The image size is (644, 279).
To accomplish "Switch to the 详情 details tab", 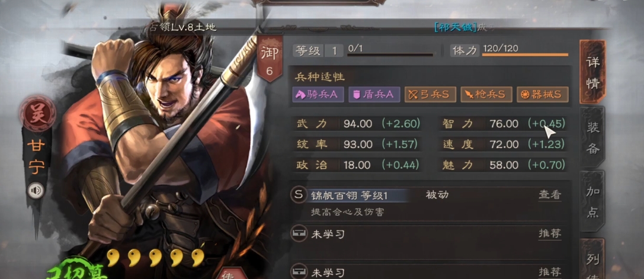I will (592, 72).
